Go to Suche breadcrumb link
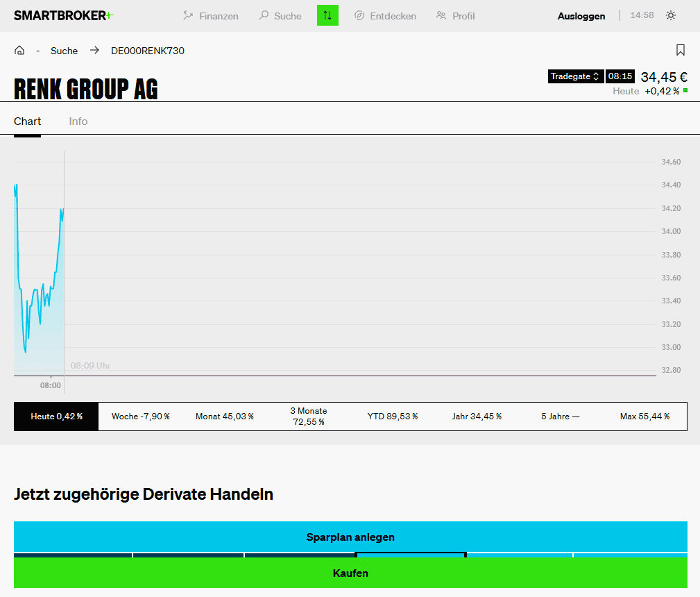The width and height of the screenshot is (700, 597). point(64,51)
